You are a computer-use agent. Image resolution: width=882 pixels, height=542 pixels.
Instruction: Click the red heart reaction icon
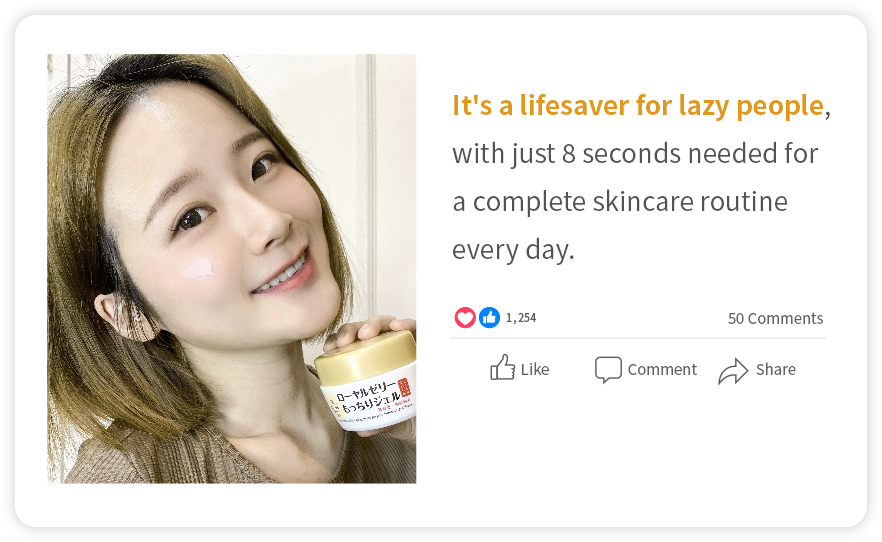click(x=465, y=318)
